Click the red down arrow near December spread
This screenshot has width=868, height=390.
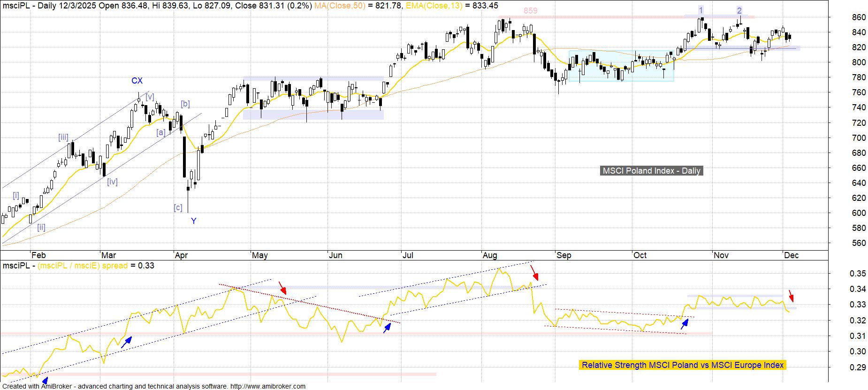point(791,296)
